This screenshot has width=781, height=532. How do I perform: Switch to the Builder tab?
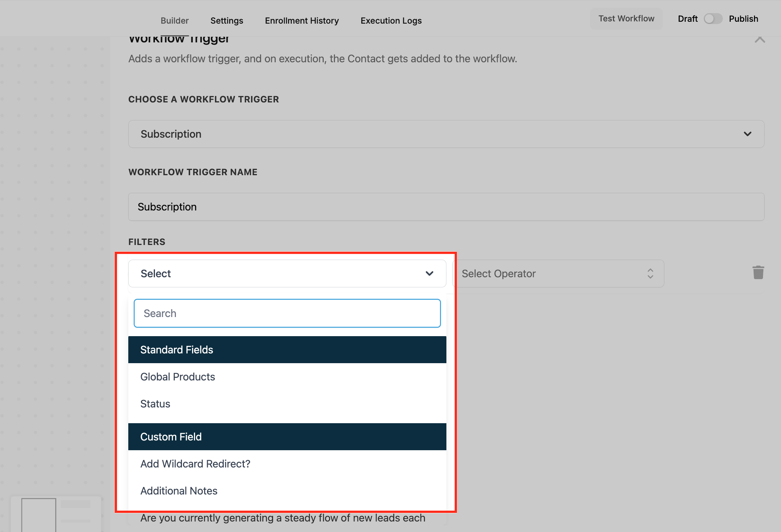[174, 21]
